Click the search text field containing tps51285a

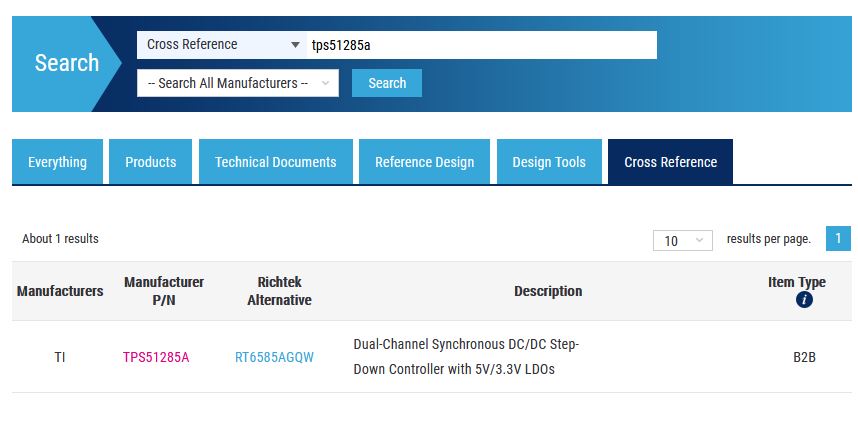(x=481, y=45)
